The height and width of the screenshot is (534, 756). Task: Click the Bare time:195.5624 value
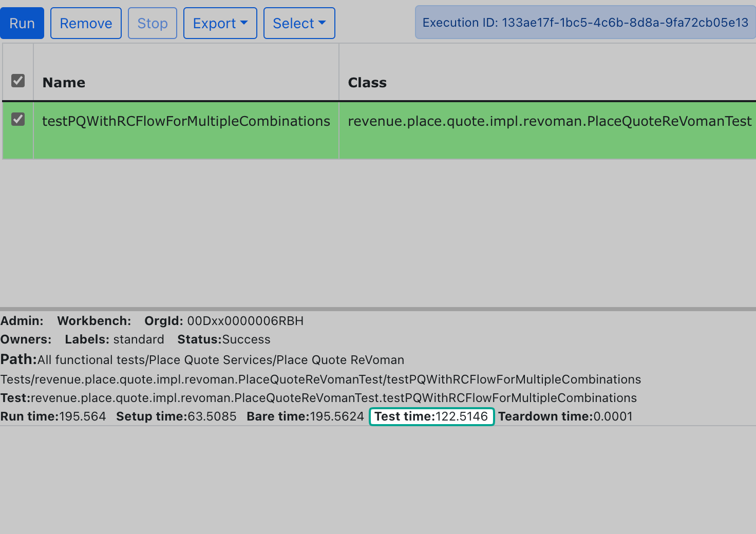(x=305, y=416)
